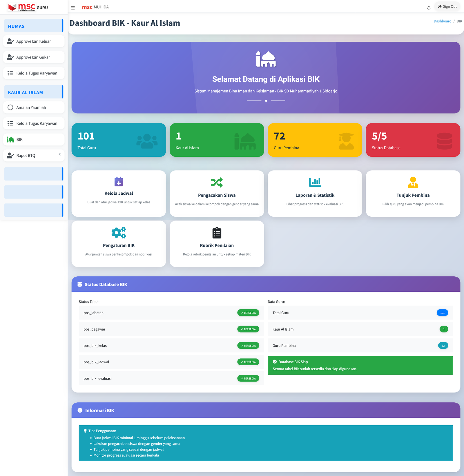The width and height of the screenshot is (464, 476).
Task: Collapse the HUMAS sidebar section
Action: coord(34,26)
